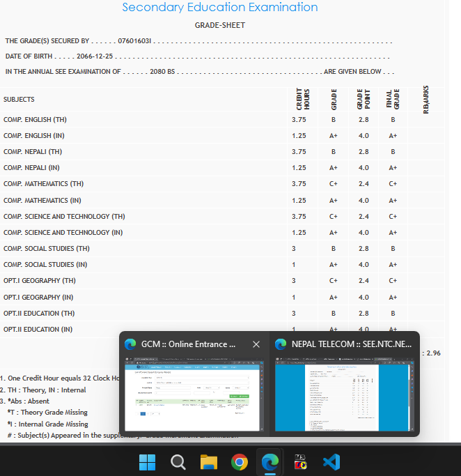Launch File Explorer from the taskbar
The height and width of the screenshot is (476, 461).
click(x=209, y=462)
